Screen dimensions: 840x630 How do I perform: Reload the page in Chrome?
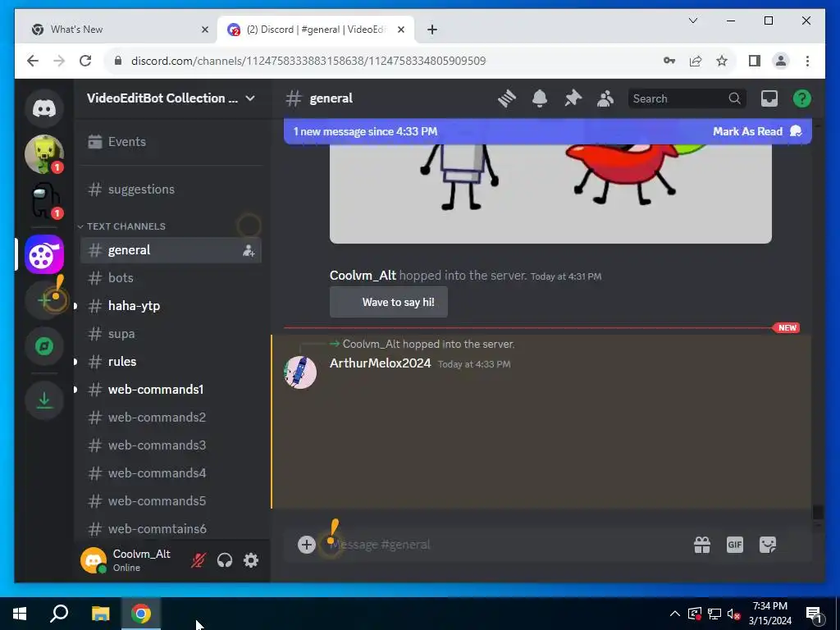tap(85, 61)
